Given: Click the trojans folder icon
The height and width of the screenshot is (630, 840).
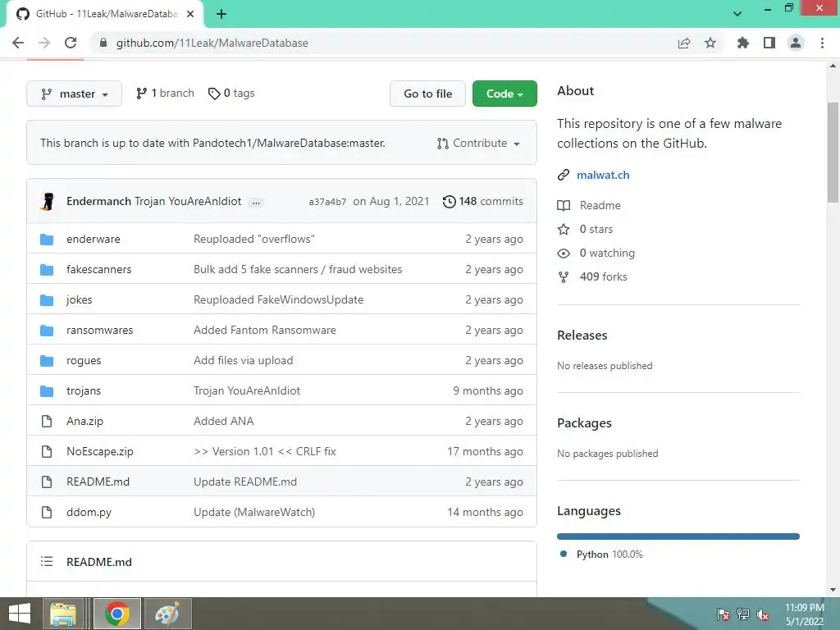Looking at the screenshot, I should (47, 391).
